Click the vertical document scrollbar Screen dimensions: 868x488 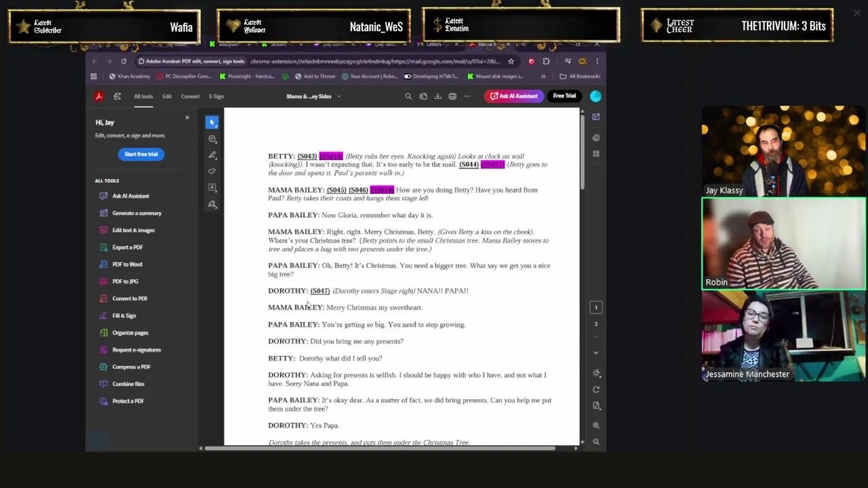point(583,152)
